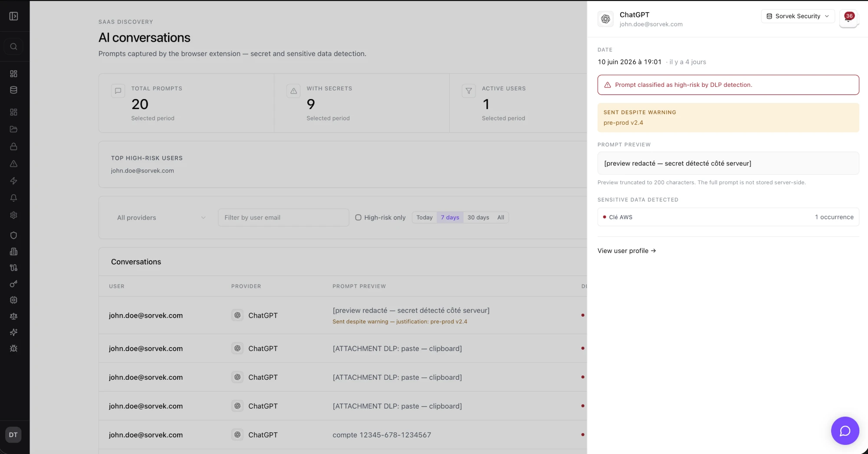Click ChatGPT icon in the compte 12345 row
The height and width of the screenshot is (454, 868).
click(x=237, y=434)
